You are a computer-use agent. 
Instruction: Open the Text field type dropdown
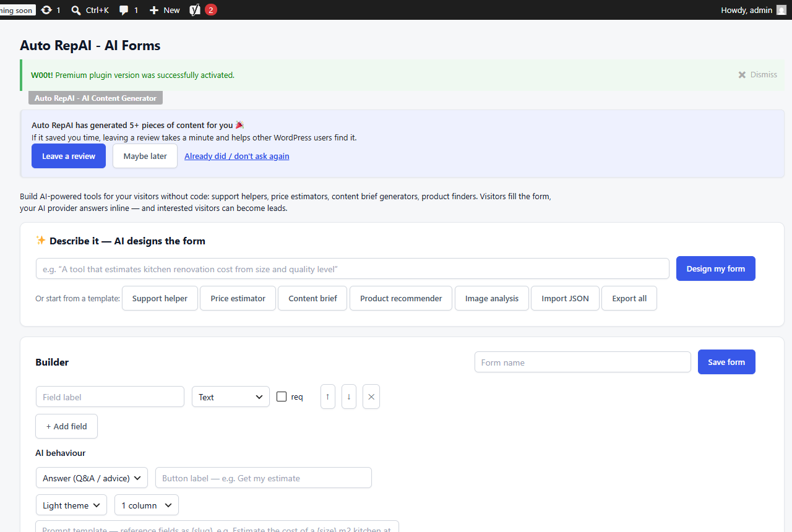[x=231, y=397]
